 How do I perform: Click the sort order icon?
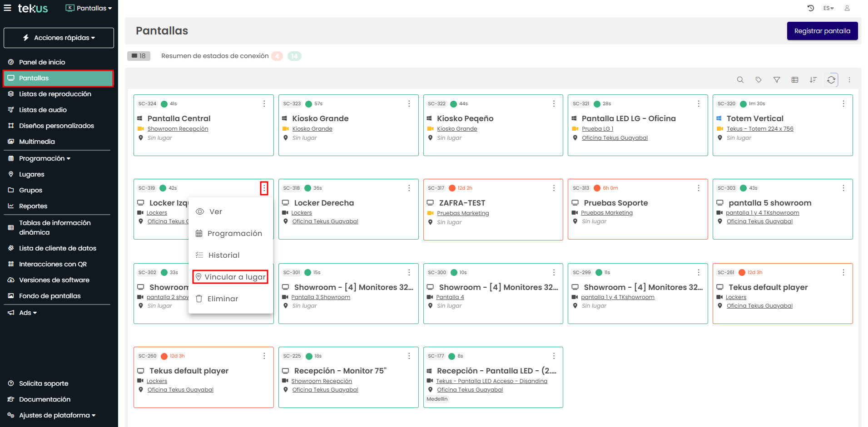(x=813, y=80)
